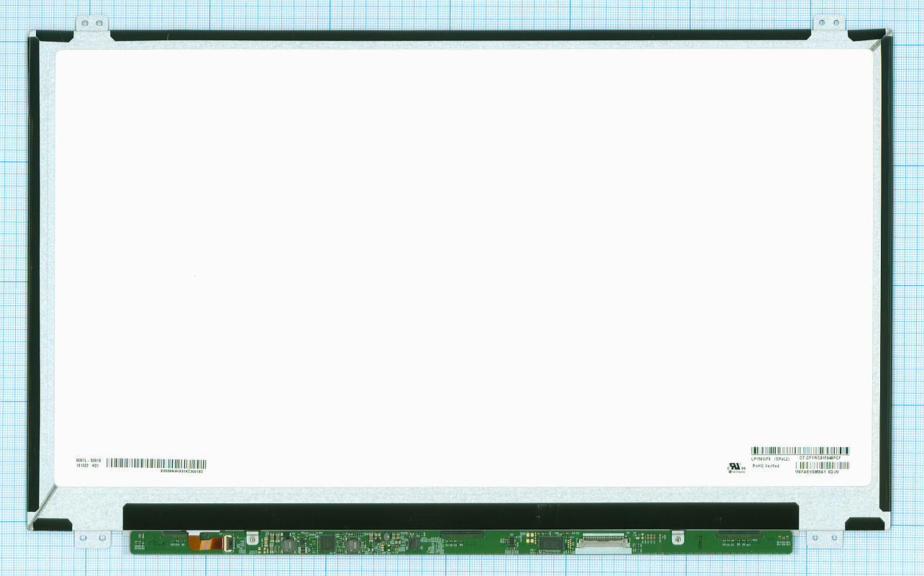The height and width of the screenshot is (576, 924).
Task: Click the right screw tab on the green board
Action: point(677,538)
